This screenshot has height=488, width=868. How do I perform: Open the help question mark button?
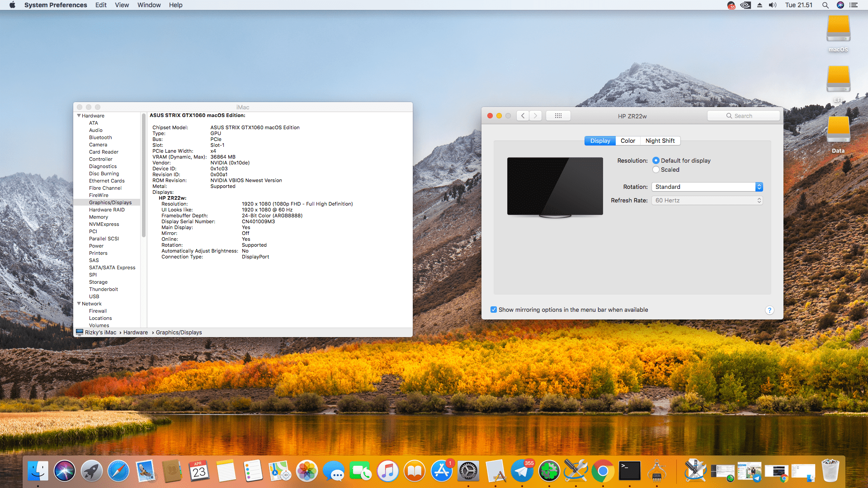(x=769, y=310)
